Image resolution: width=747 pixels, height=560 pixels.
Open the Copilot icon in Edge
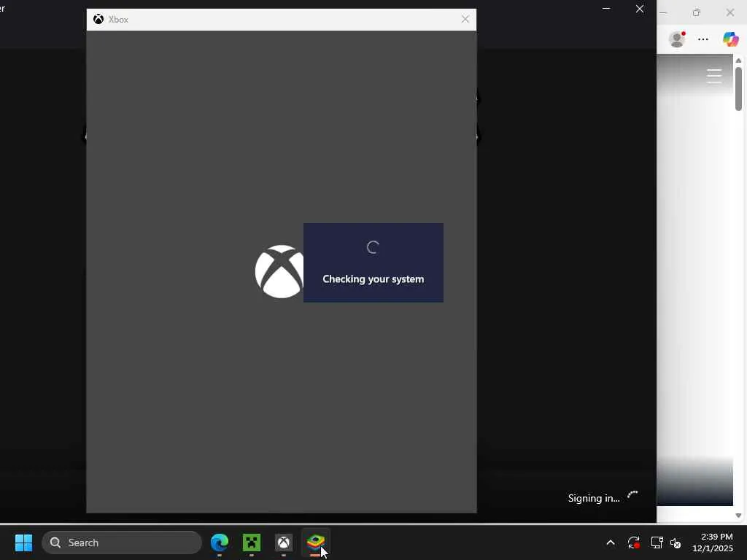[x=730, y=39]
